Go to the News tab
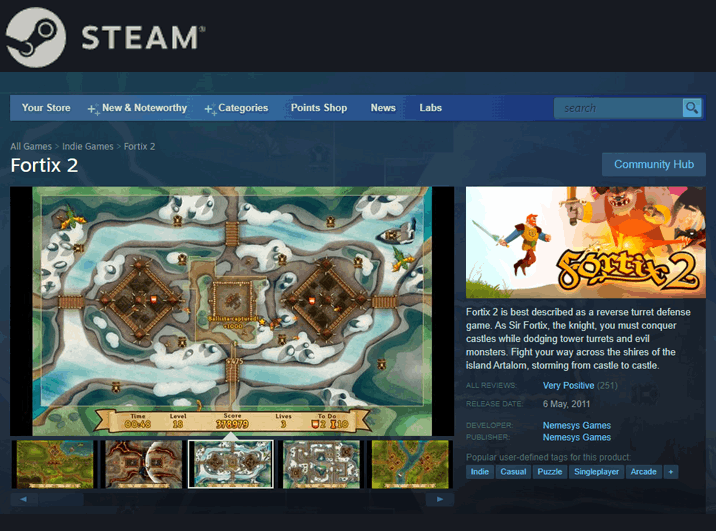Image resolution: width=716 pixels, height=531 pixels. [383, 108]
